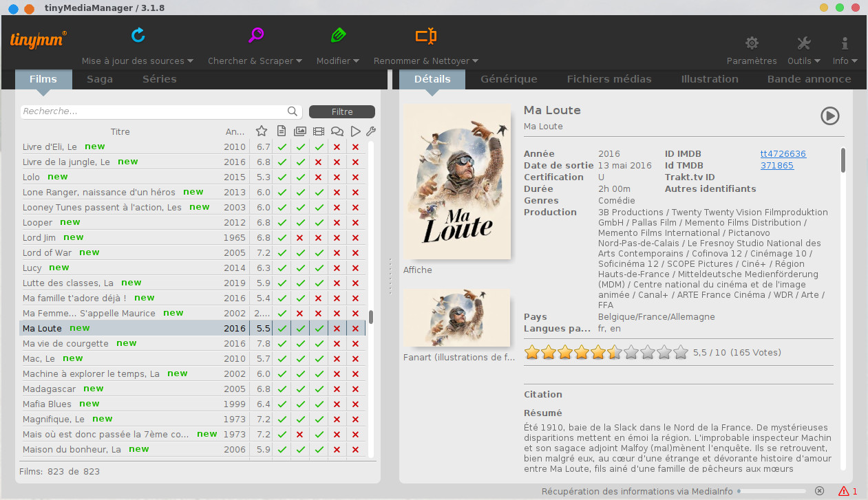Select the film 'Lucy'
The image size is (868, 500).
(x=193, y=268)
